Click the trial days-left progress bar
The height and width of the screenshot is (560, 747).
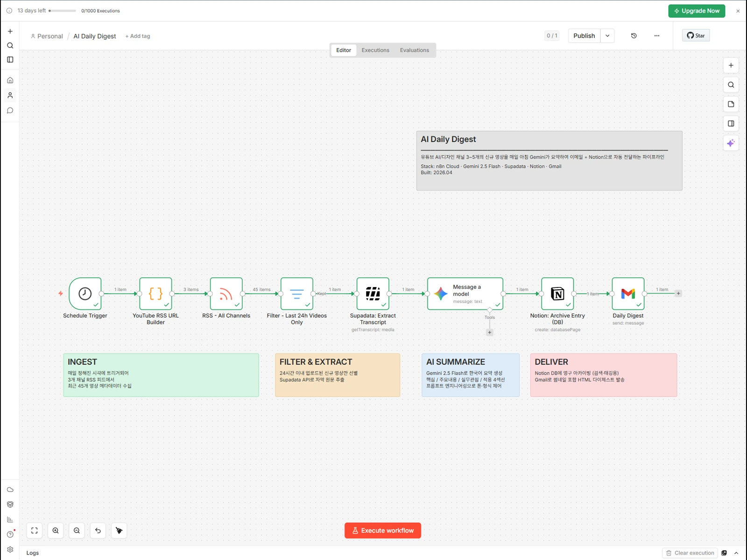[63, 11]
